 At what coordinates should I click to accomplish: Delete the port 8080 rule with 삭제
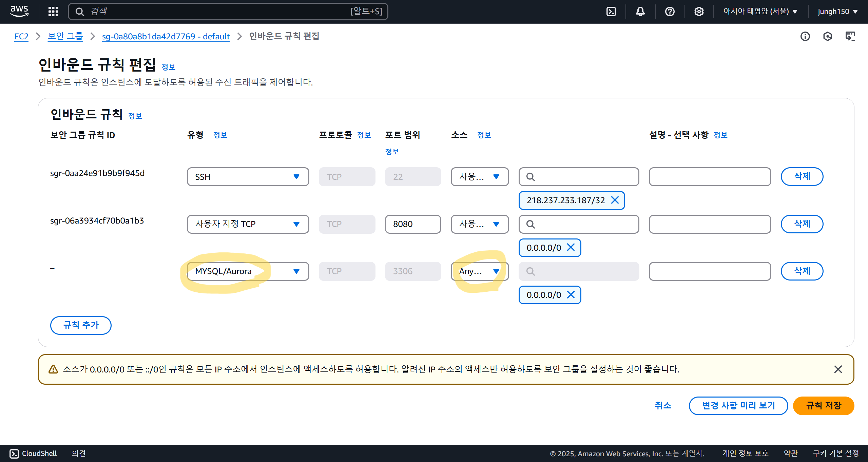pyautogui.click(x=802, y=224)
